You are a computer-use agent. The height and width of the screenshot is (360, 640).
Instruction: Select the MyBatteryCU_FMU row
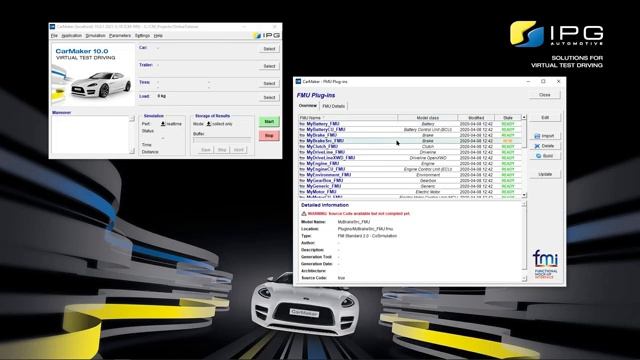[410, 129]
